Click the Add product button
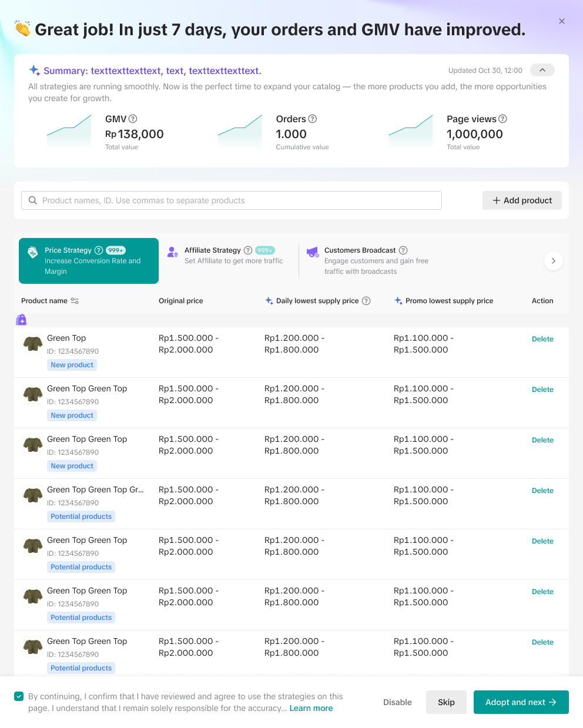583x728 pixels. point(522,200)
